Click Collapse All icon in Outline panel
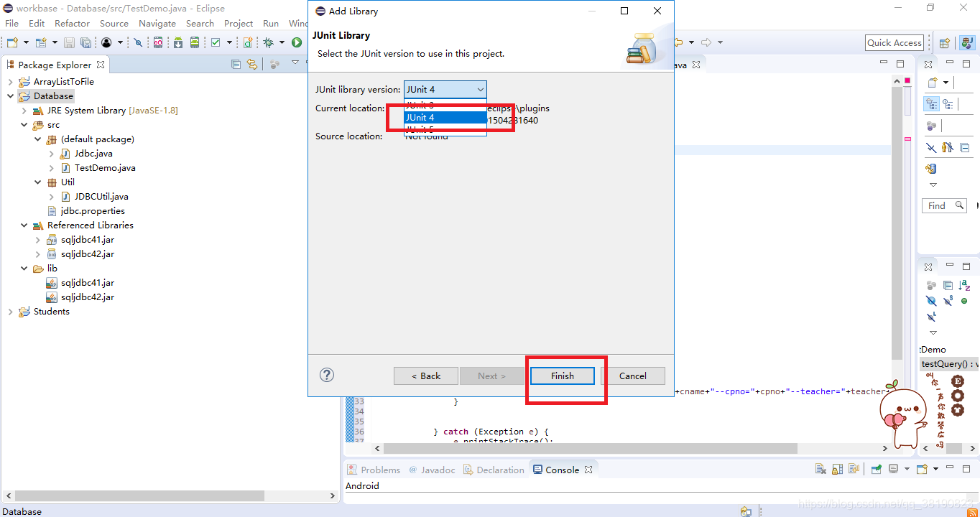Viewport: 980px width, 517px height. 948,286
